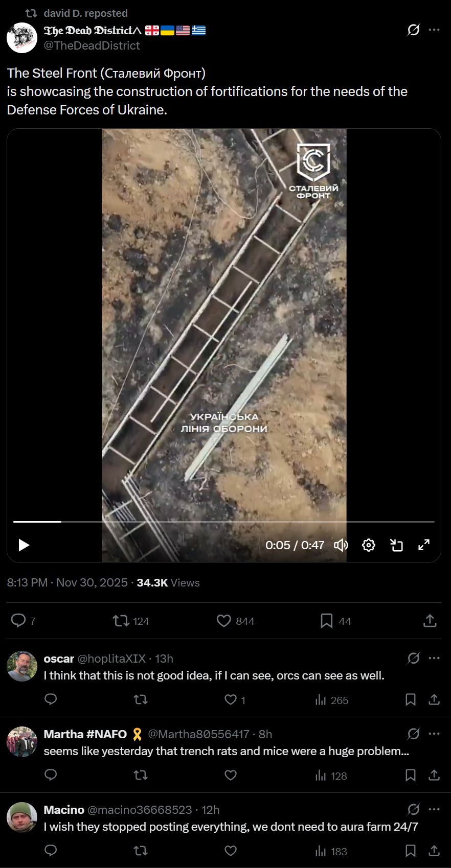The height and width of the screenshot is (868, 451).
Task: Open Martha #NAFO profile name
Action: pyautogui.click(x=85, y=734)
